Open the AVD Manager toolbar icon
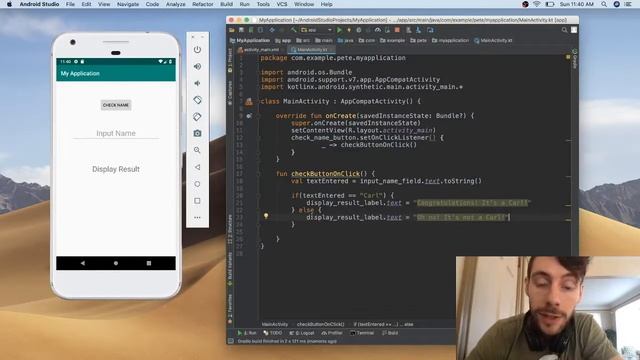This screenshot has height=360, width=640. click(x=408, y=30)
